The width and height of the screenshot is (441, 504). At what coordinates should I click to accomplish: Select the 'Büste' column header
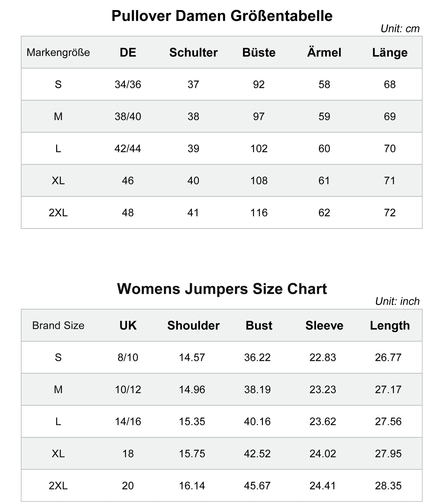[x=259, y=52]
